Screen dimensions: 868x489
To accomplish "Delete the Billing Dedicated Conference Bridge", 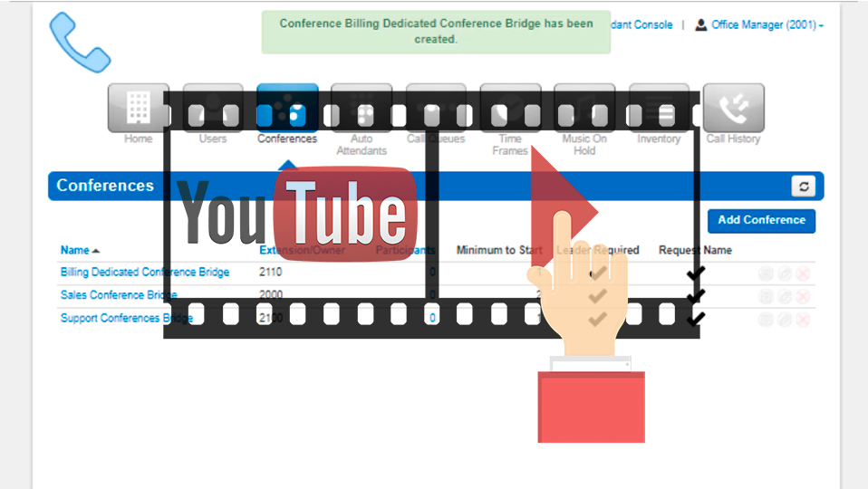I will point(803,273).
